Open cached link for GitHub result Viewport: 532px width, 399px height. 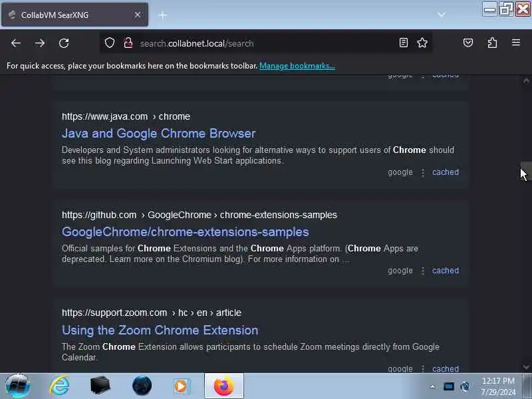pos(445,271)
